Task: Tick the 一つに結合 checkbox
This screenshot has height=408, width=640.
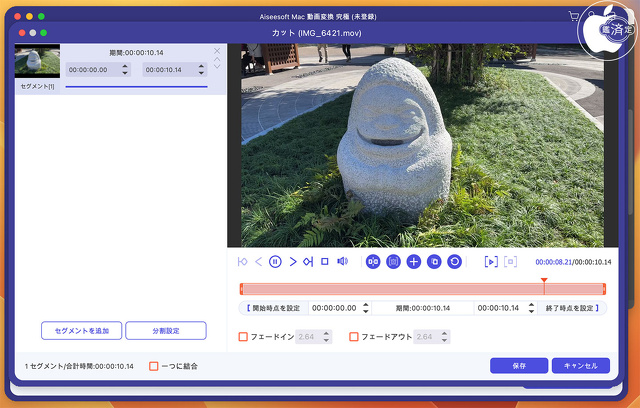Action: [x=153, y=366]
